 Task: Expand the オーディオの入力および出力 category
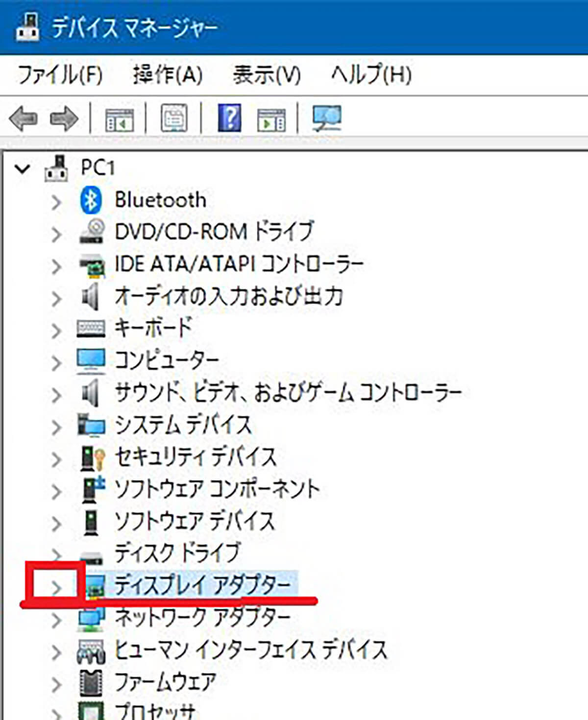[x=57, y=298]
